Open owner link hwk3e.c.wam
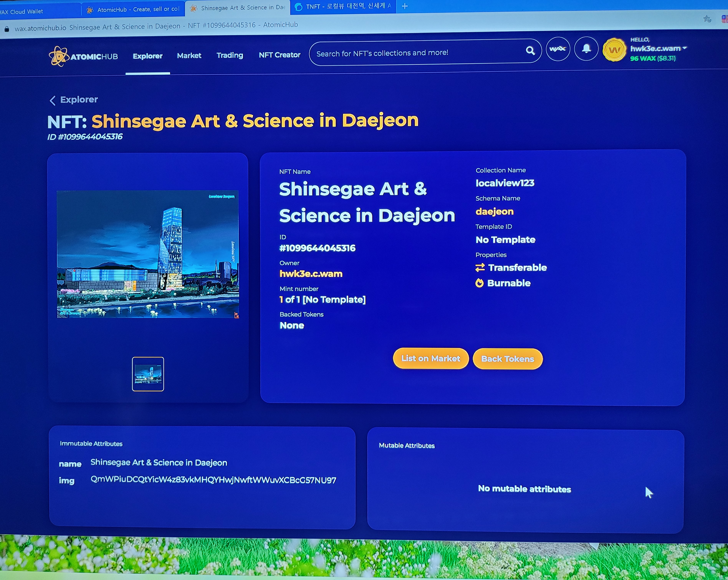This screenshot has width=728, height=580. point(311,274)
